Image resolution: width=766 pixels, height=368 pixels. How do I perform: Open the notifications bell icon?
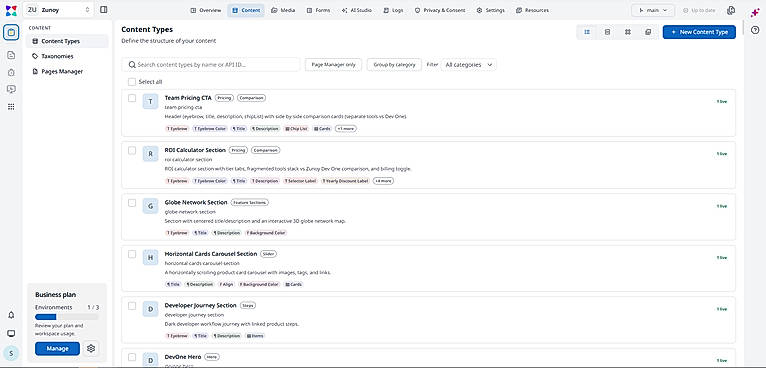(x=11, y=315)
